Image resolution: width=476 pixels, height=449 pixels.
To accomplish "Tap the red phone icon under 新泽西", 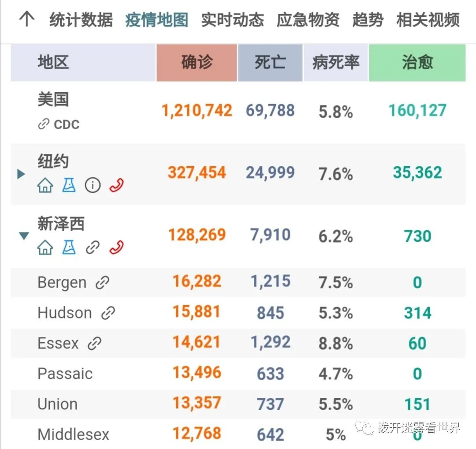I will pyautogui.click(x=116, y=248).
